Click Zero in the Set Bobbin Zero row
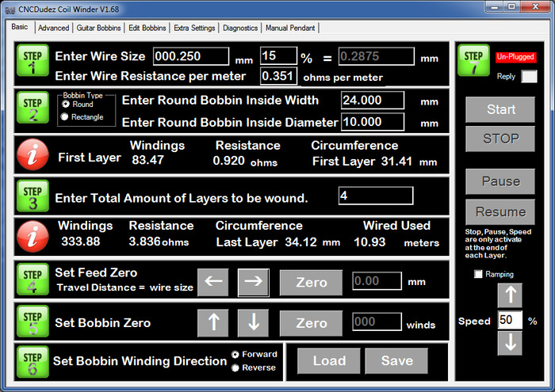The width and height of the screenshot is (555, 392). [x=311, y=323]
